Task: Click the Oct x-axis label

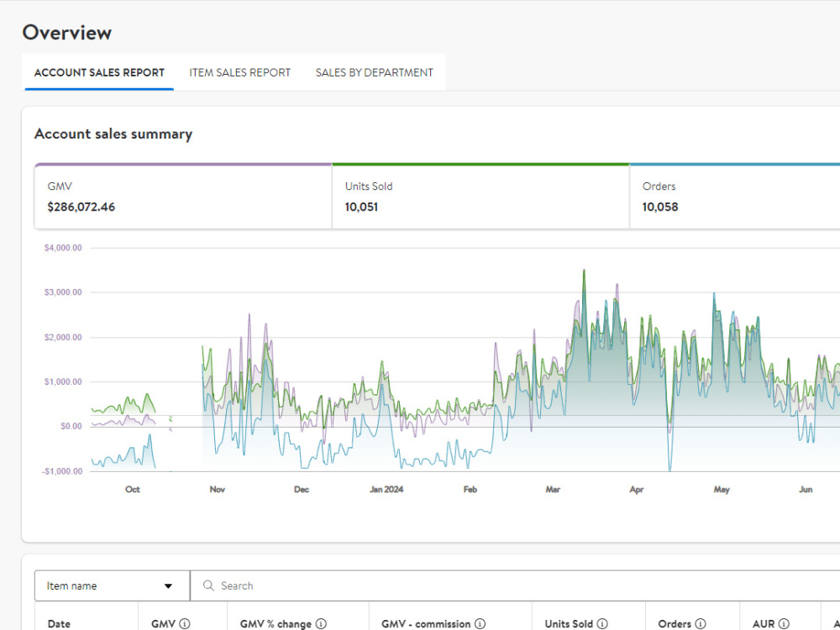Action: [133, 489]
